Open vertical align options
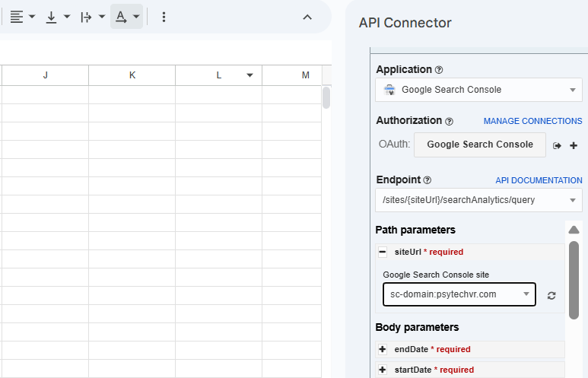This screenshot has height=378, width=588. (57, 17)
